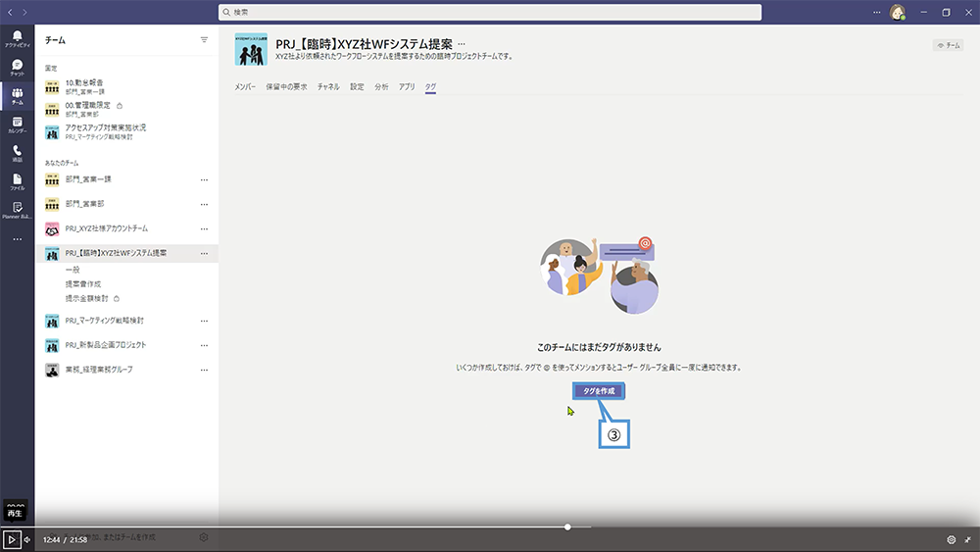The height and width of the screenshot is (552, 980).
Task: Open the Chat icon in the sidebar
Action: (17, 68)
